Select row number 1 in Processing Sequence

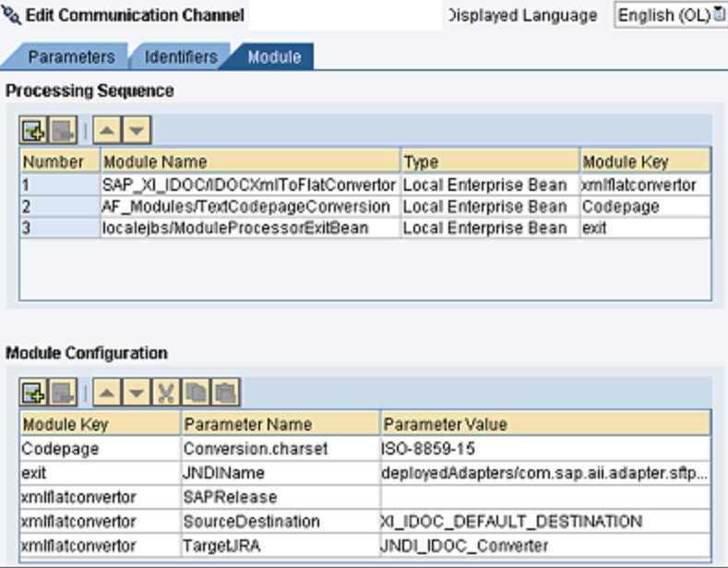pos(60,184)
